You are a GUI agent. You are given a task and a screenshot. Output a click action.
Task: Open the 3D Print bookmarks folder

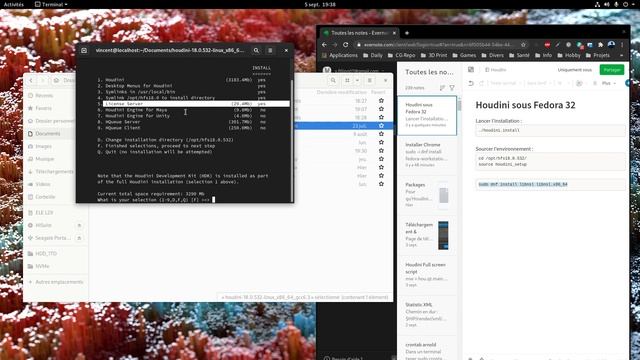click(x=434, y=55)
